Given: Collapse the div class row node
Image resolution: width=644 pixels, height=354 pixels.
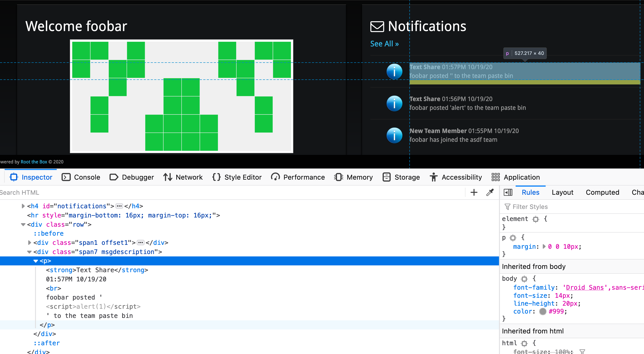Looking at the screenshot, I should (x=23, y=225).
